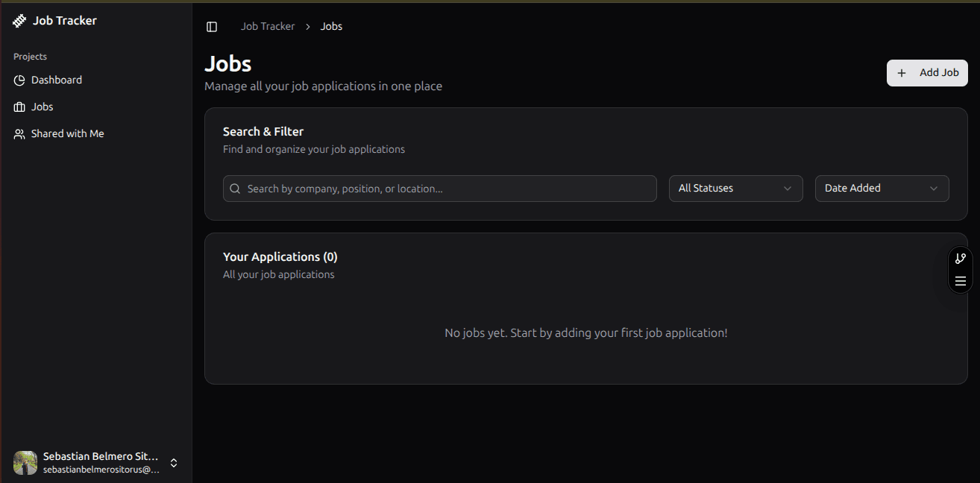Open the Date Added sort dropdown
980x483 pixels.
pyautogui.click(x=882, y=188)
